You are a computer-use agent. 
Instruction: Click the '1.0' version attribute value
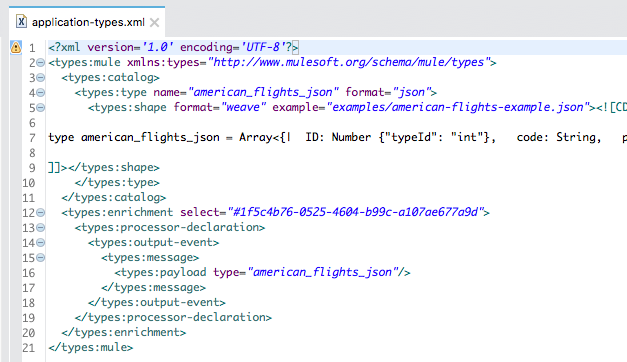pyautogui.click(x=157, y=47)
